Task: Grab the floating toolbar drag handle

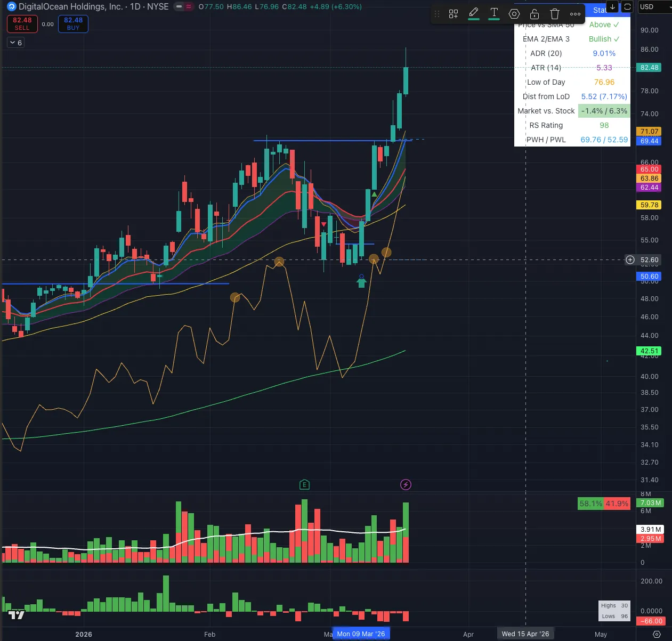Action: [437, 14]
